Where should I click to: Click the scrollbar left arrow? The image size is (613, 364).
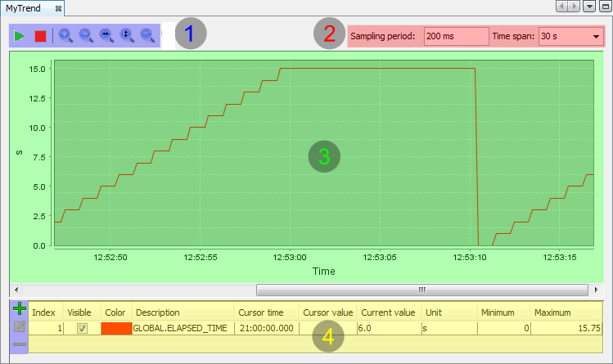pos(16,290)
